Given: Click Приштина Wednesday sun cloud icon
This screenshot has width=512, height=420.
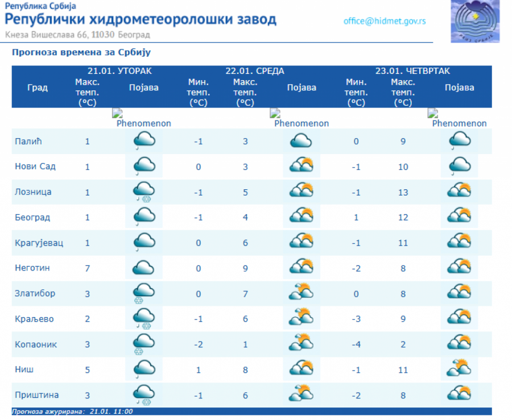Looking at the screenshot, I should [302, 394].
